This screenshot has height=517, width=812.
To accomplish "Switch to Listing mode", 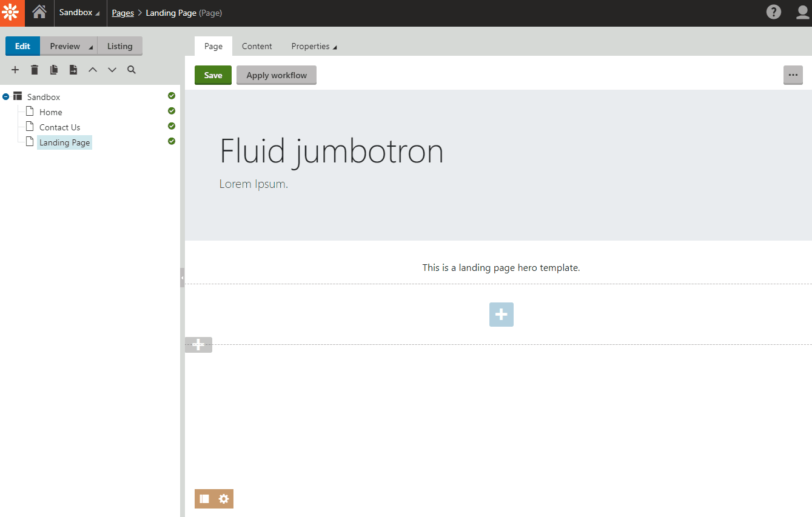I will point(119,46).
